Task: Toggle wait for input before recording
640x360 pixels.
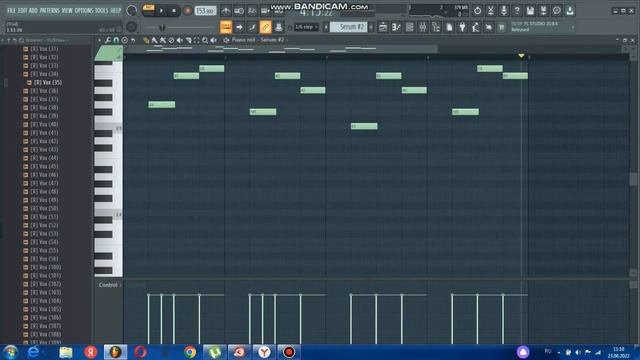Action: [x=239, y=11]
